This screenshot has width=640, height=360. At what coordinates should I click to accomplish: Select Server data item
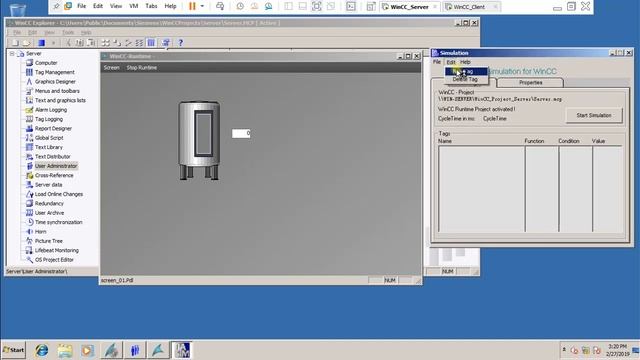point(48,185)
